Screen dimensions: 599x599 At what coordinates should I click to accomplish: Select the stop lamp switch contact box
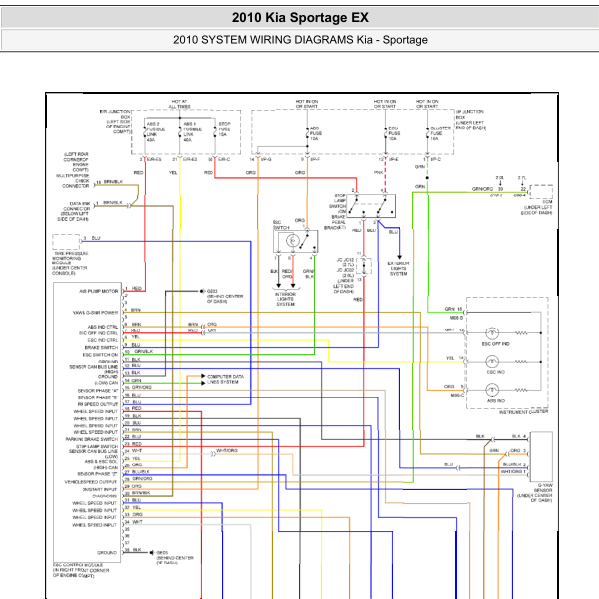(371, 206)
